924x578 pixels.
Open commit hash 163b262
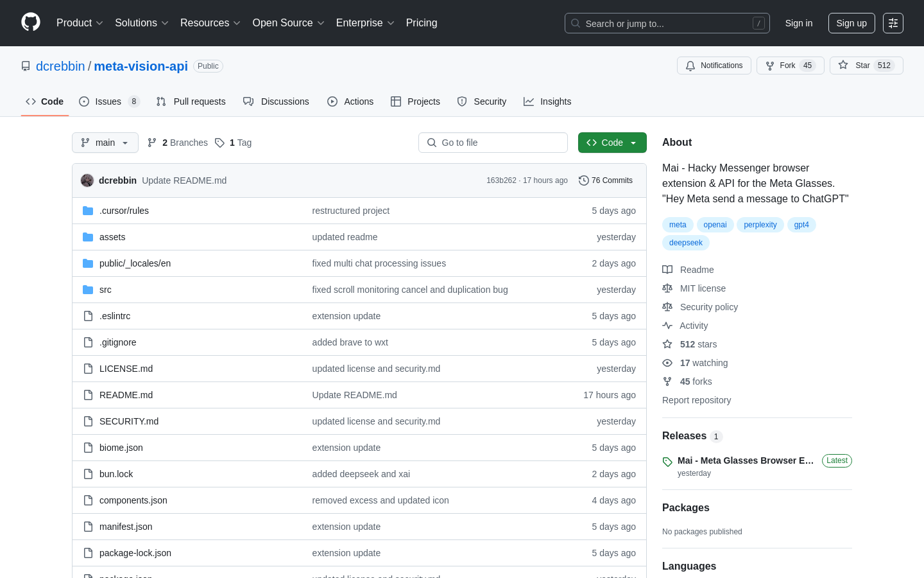(x=501, y=180)
